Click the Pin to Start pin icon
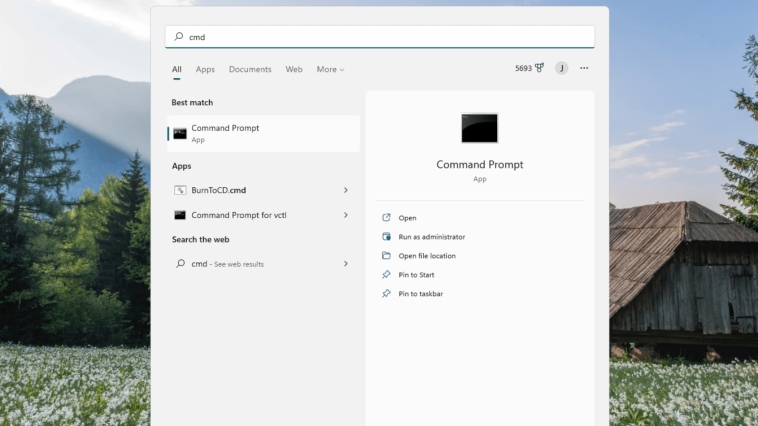Screen dimensions: 758x426 tap(386, 275)
